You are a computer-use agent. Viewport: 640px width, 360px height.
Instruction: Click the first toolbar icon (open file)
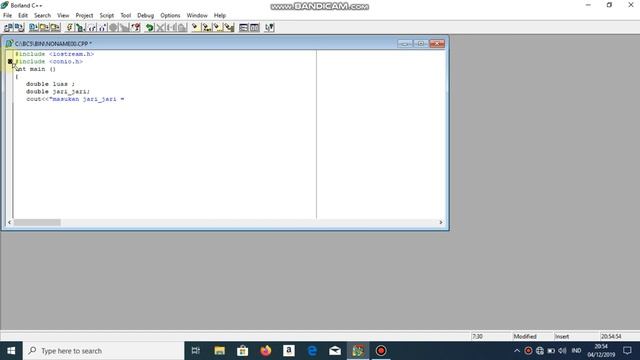(x=9, y=27)
